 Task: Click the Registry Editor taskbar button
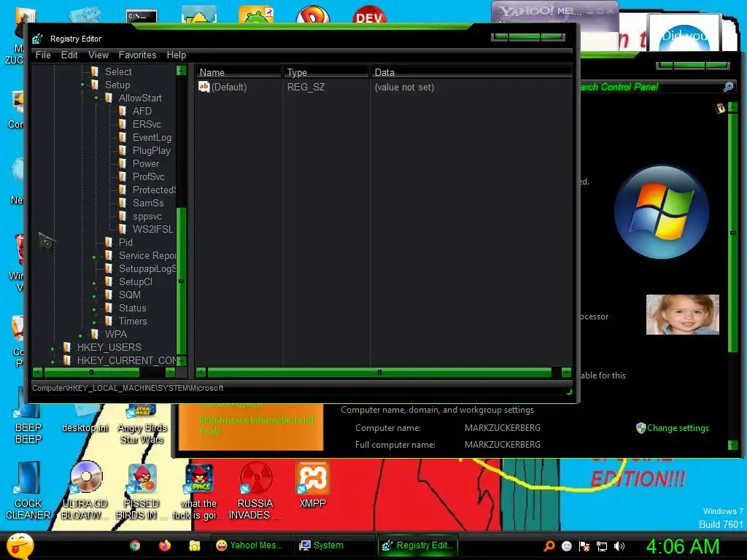(x=418, y=545)
